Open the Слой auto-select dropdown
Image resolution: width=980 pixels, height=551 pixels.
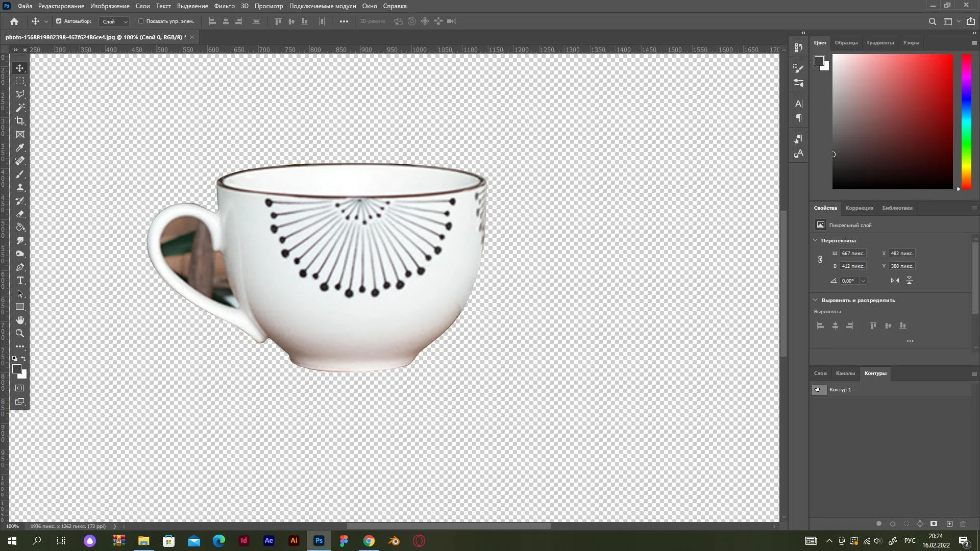click(x=115, y=21)
